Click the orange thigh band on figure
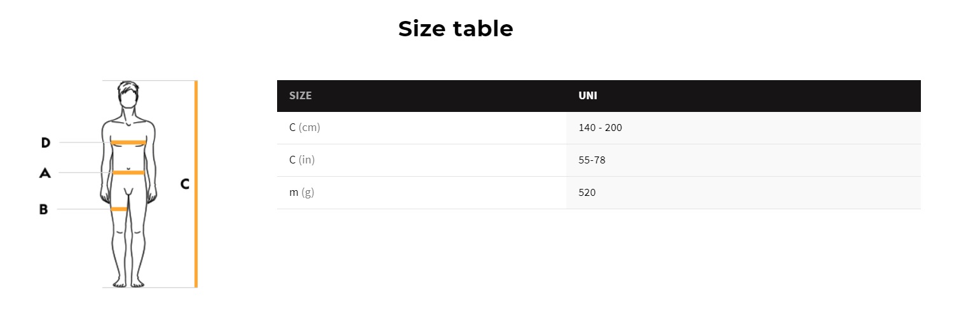This screenshot has width=980, height=318. click(x=119, y=209)
